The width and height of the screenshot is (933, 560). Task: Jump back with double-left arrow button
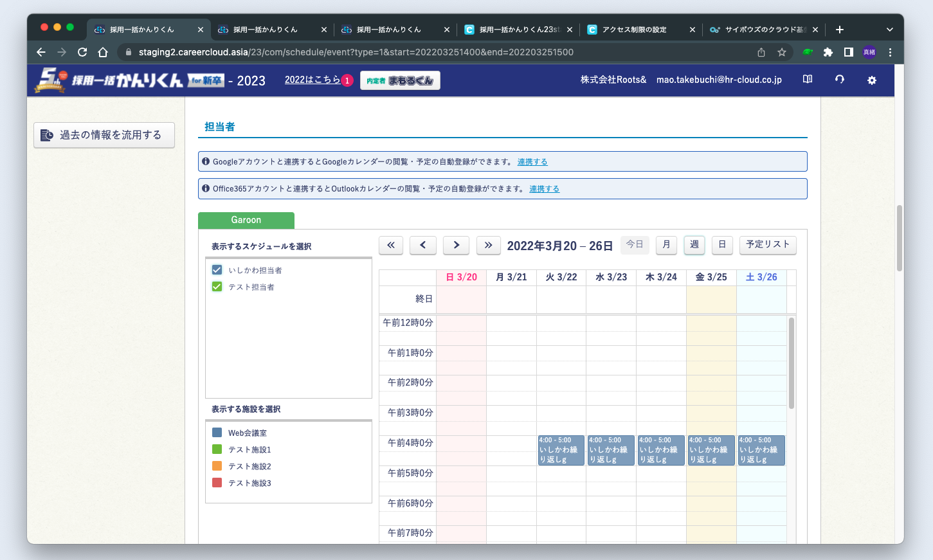391,245
